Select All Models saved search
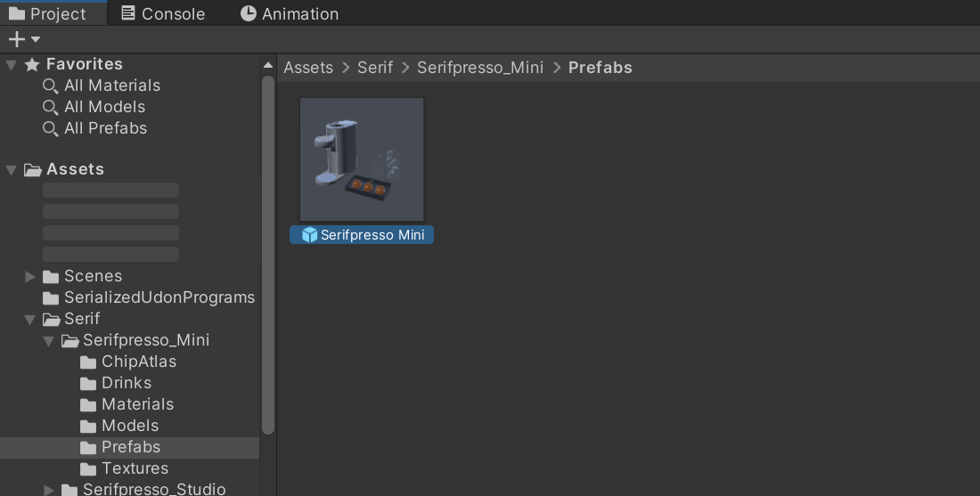This screenshot has height=496, width=980. (104, 107)
